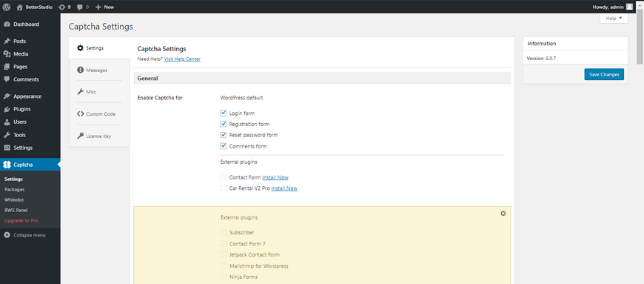Click the Plugins plug icon
The image size is (644, 284).
tap(7, 109)
